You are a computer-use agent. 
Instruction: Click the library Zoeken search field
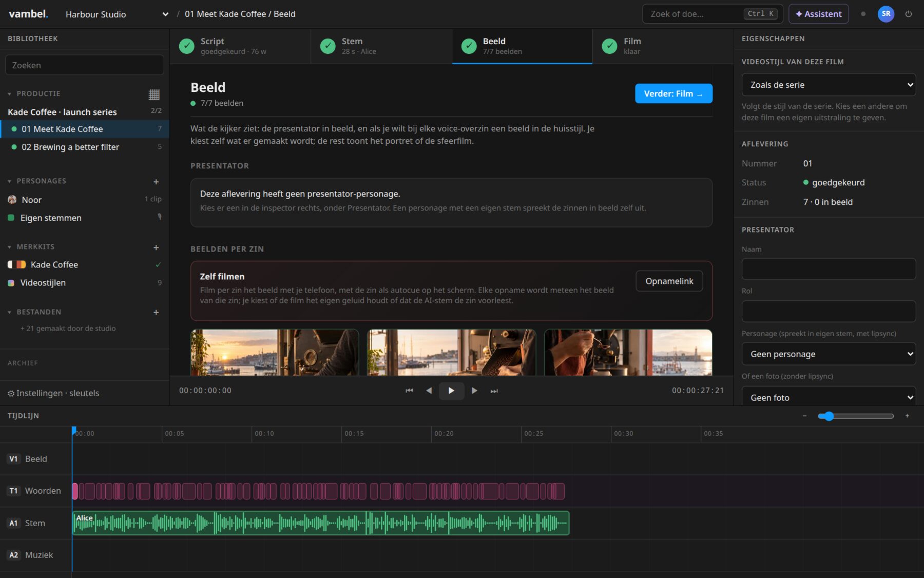[85, 65]
